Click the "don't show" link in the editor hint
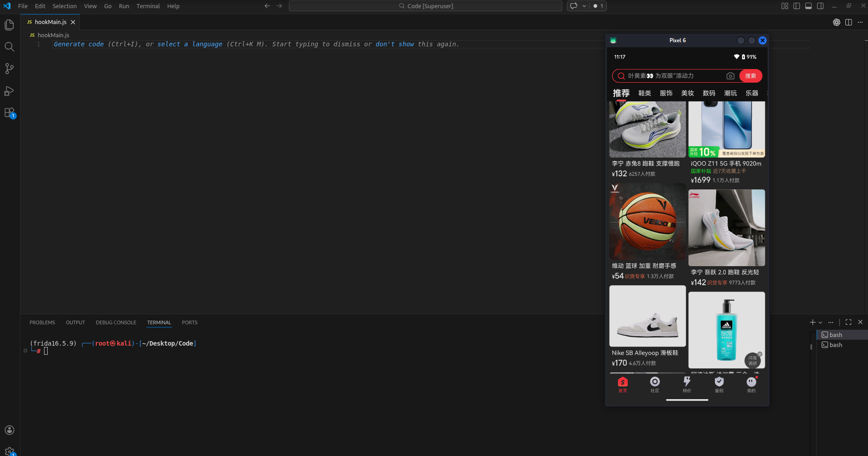The width and height of the screenshot is (868, 456). 395,44
